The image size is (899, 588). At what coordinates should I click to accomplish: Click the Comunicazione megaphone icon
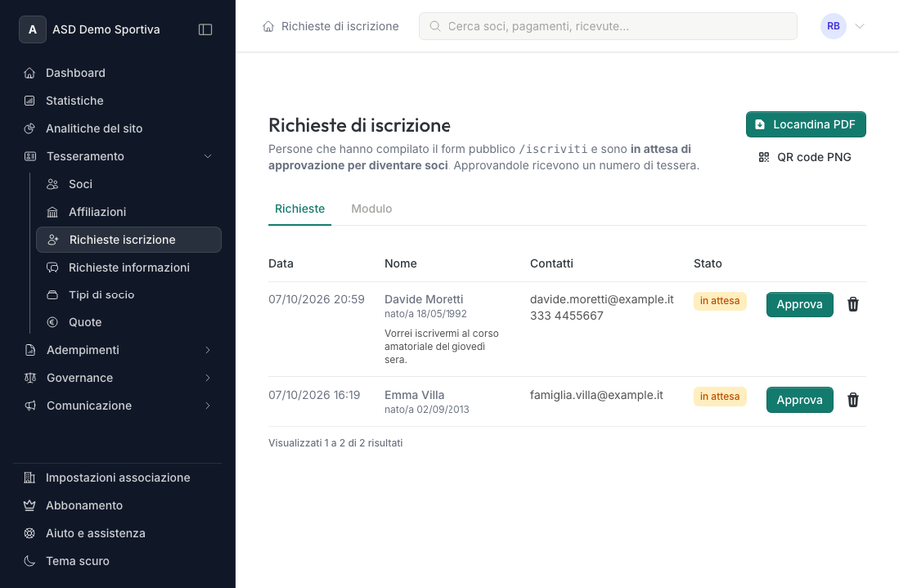tap(30, 405)
